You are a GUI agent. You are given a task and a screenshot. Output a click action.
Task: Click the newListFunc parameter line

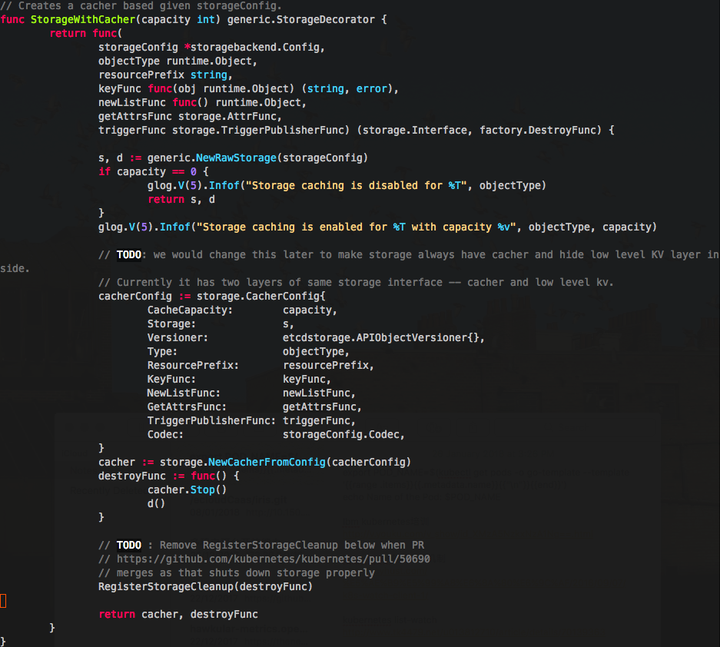coord(202,102)
